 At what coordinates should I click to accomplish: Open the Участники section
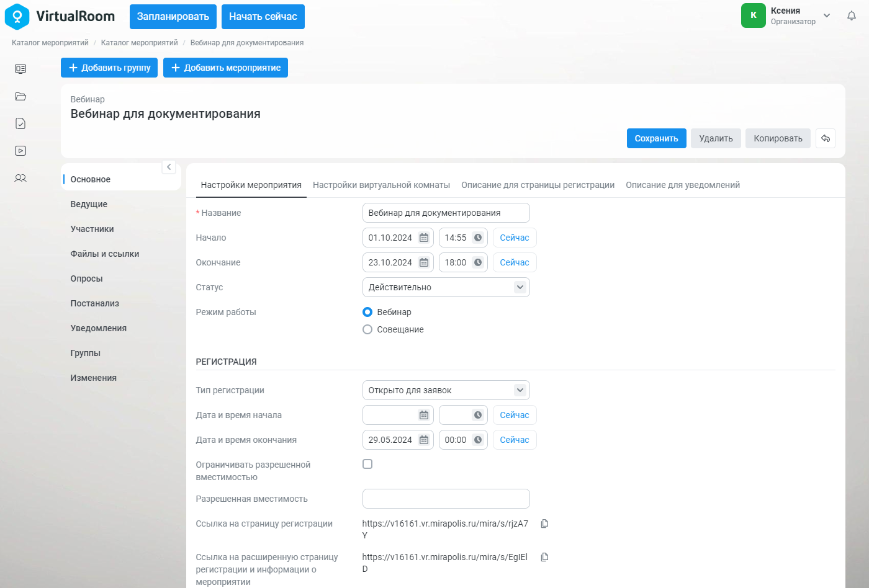92,229
